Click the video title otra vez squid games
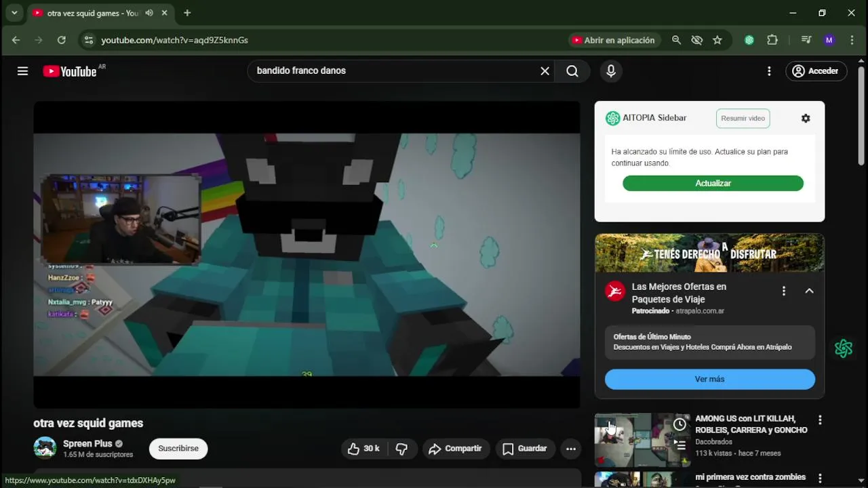Image resolution: width=868 pixels, height=488 pixels. point(88,423)
